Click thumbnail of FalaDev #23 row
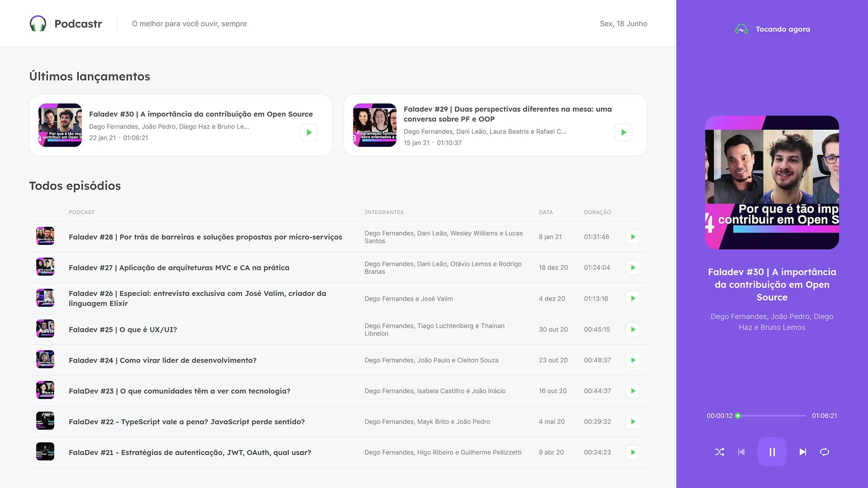This screenshot has width=868, height=488. pos(45,390)
